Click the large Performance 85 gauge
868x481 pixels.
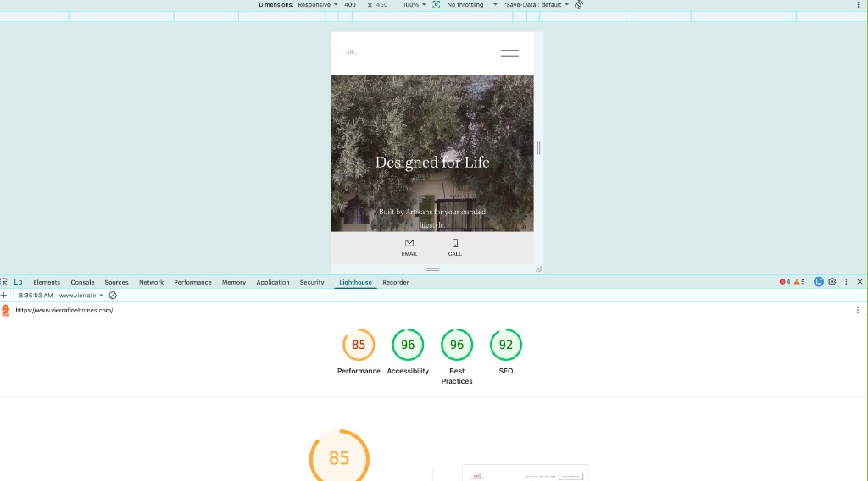[339, 456]
